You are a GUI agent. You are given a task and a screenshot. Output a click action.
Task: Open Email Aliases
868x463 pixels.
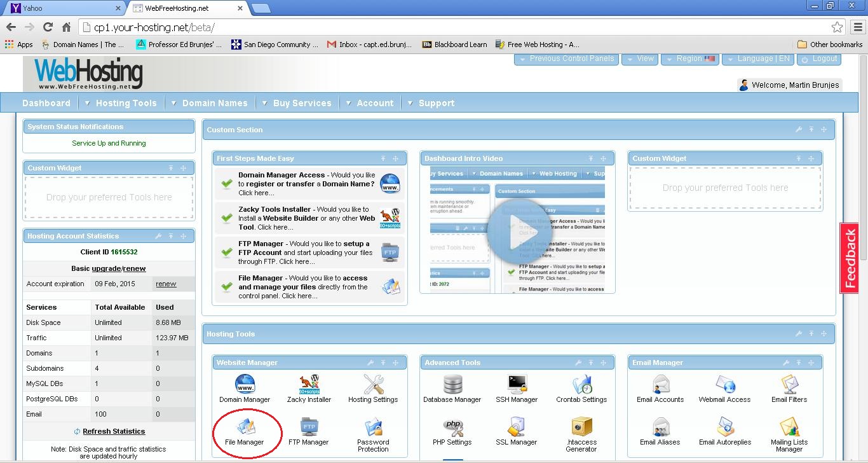click(661, 427)
